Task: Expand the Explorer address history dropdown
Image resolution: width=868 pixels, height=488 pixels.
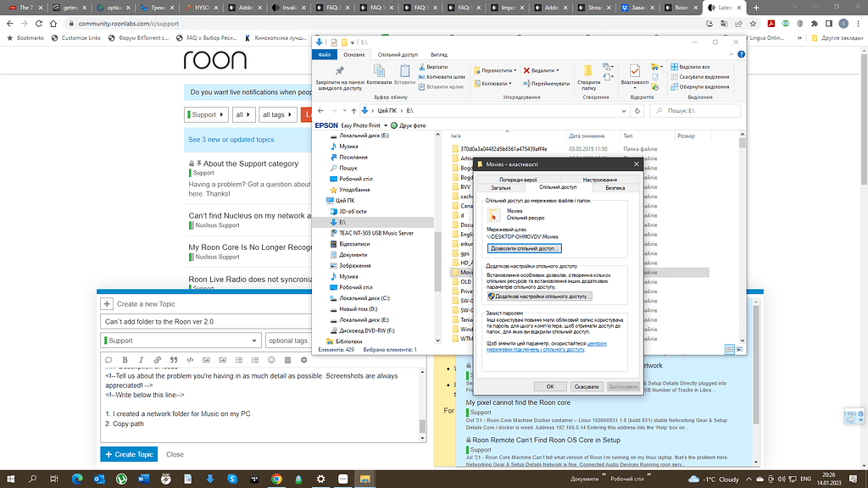Action: [x=624, y=111]
